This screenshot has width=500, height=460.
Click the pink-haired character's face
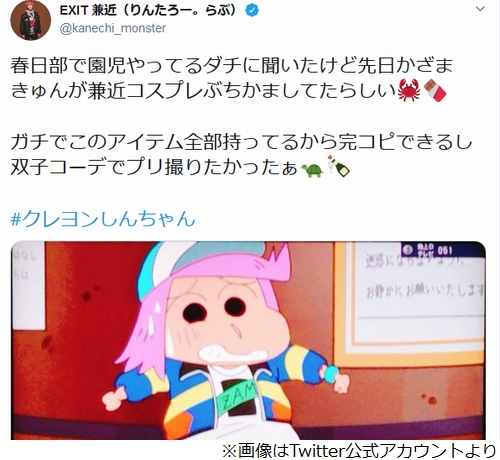tap(227, 320)
